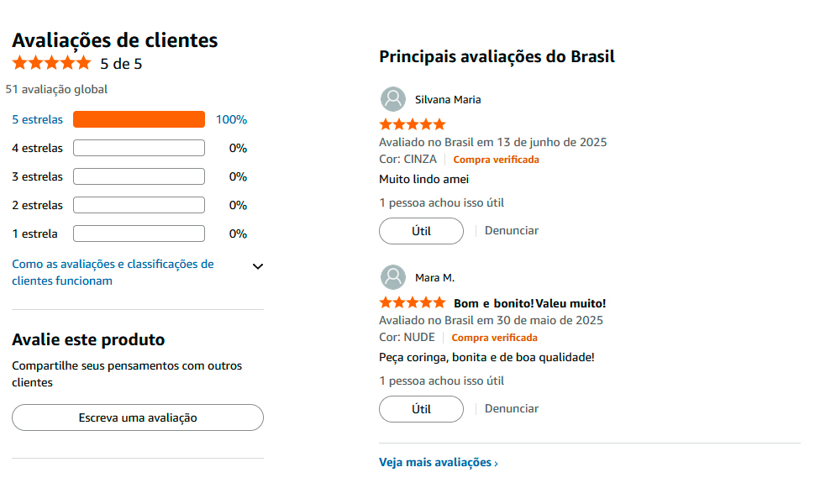Select the 4 estrelas rating filter
Viewport: 815px width, 504px height.
tap(37, 148)
